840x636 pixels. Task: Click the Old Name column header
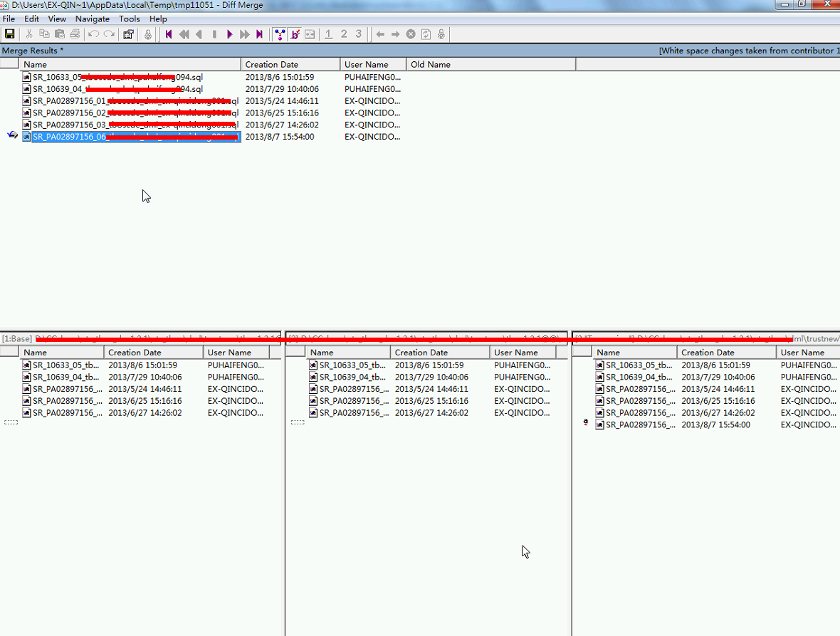point(490,64)
